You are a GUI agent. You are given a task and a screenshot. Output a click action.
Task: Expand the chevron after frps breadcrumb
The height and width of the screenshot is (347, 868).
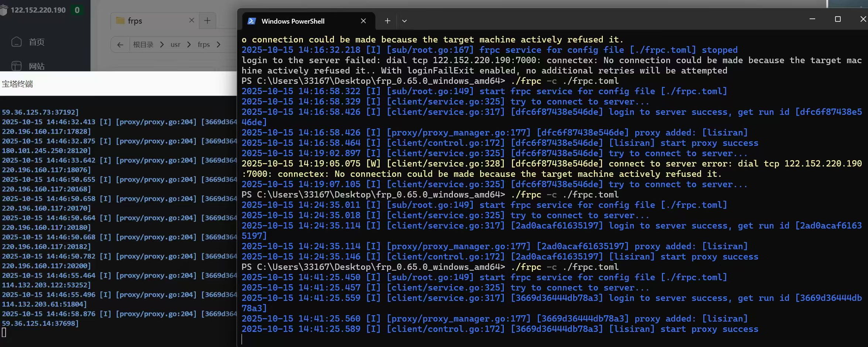click(219, 45)
